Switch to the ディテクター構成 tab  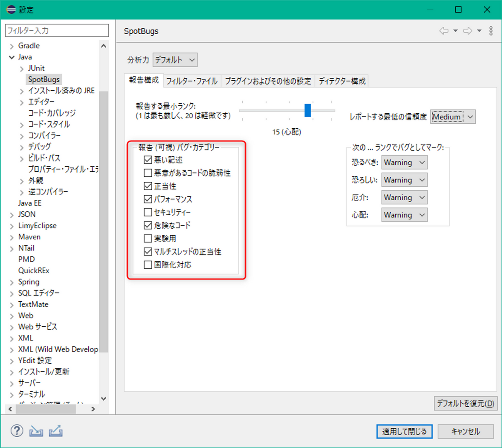tap(341, 81)
